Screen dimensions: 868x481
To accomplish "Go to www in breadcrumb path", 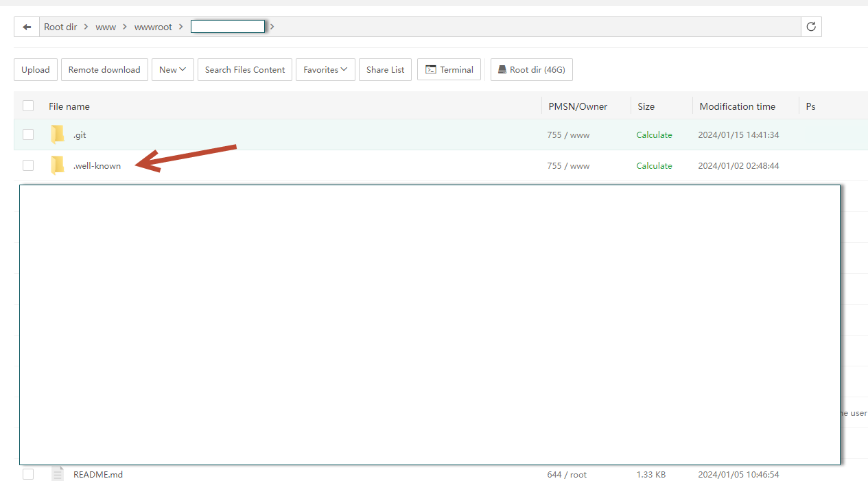I will 106,27.
